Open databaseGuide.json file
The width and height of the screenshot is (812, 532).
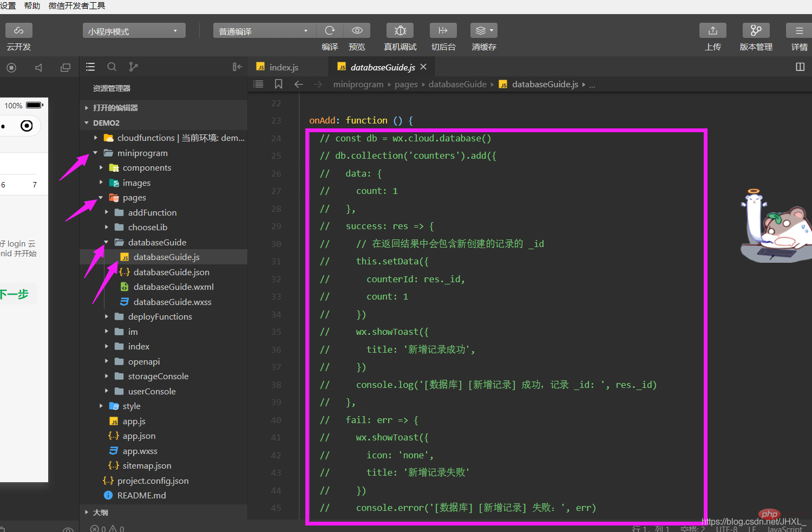tap(163, 272)
